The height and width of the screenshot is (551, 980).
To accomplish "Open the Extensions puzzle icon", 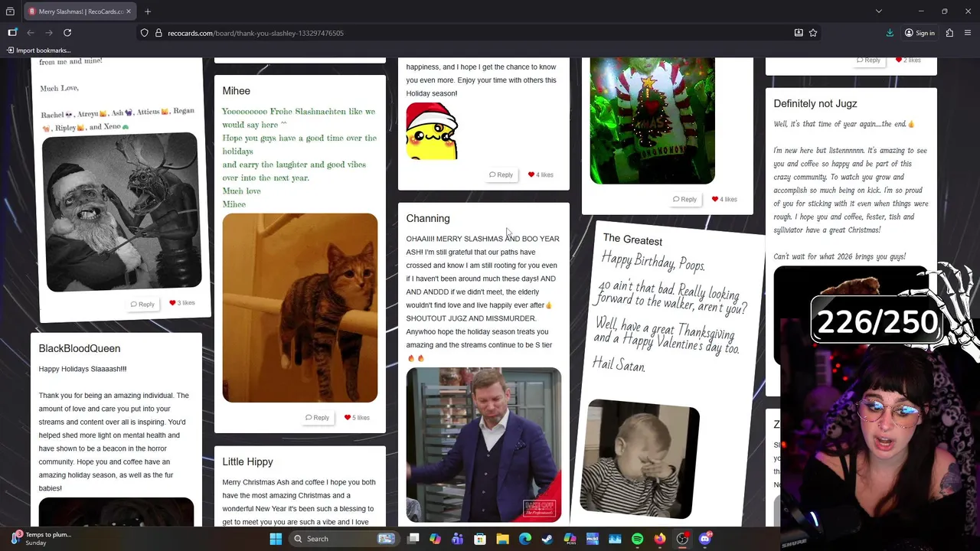I will [949, 33].
